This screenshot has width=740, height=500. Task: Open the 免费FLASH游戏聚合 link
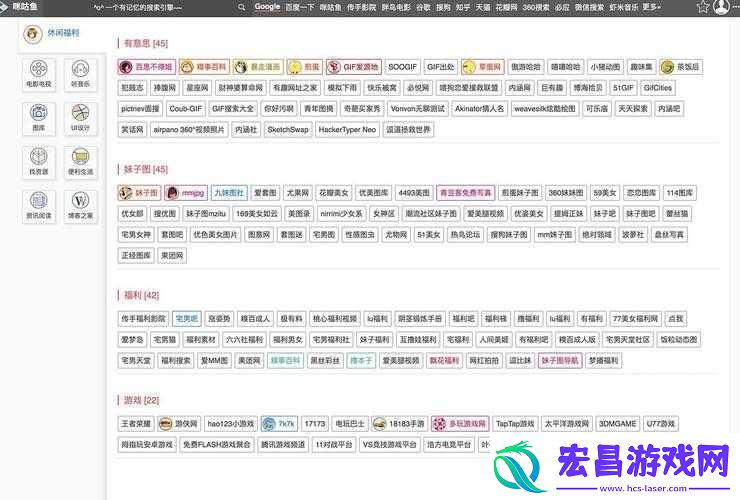point(217,445)
